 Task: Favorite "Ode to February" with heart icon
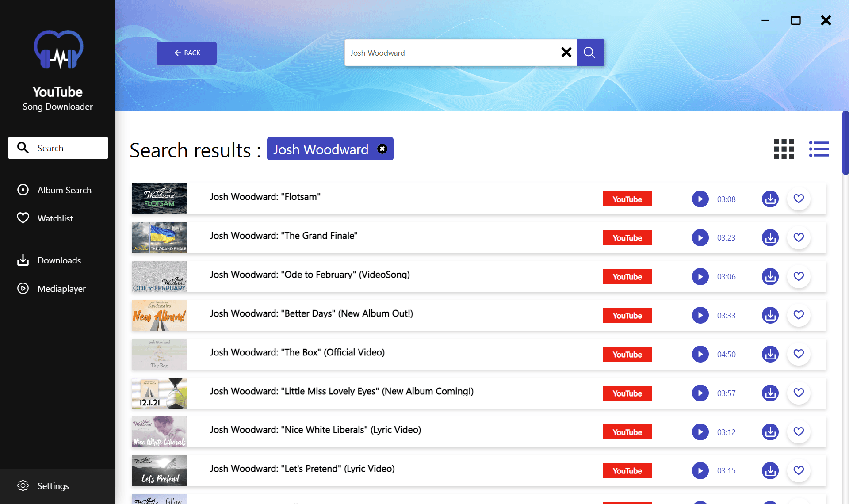(799, 277)
